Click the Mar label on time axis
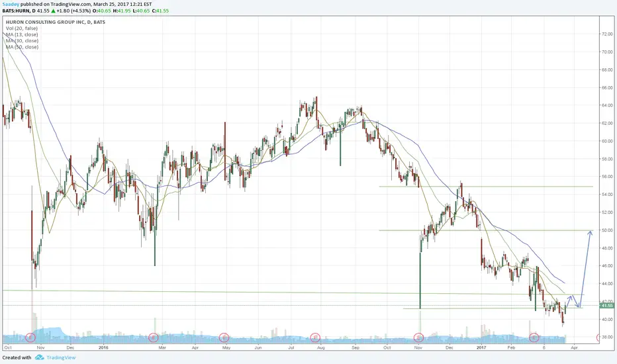This screenshot has height=364, width=617. pos(162,347)
